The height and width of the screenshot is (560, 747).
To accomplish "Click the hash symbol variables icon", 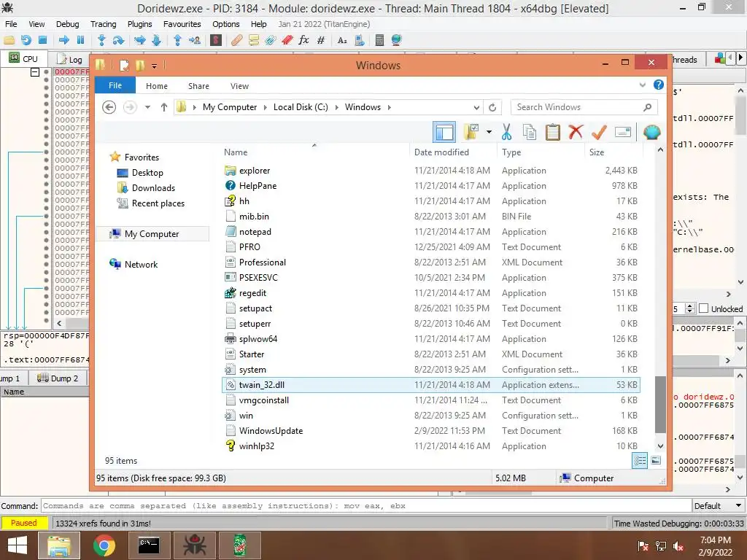I will pos(321,41).
